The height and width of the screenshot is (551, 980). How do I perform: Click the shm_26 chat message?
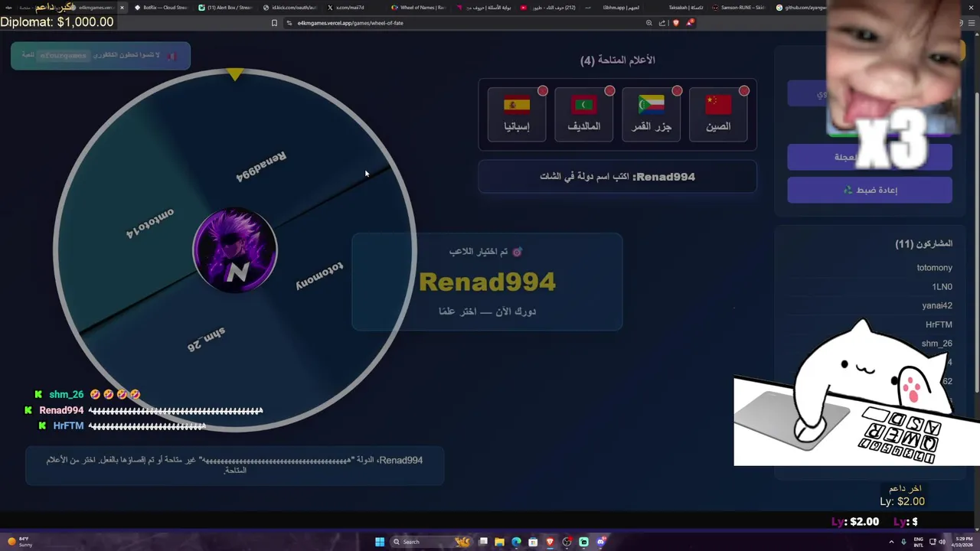[87, 394]
